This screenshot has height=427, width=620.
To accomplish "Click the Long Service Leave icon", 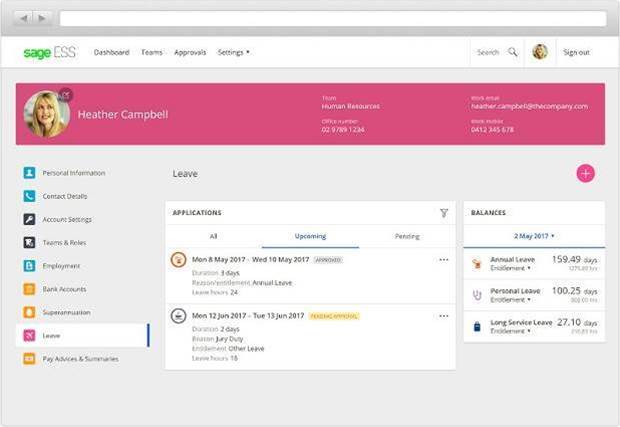I will pos(477,327).
